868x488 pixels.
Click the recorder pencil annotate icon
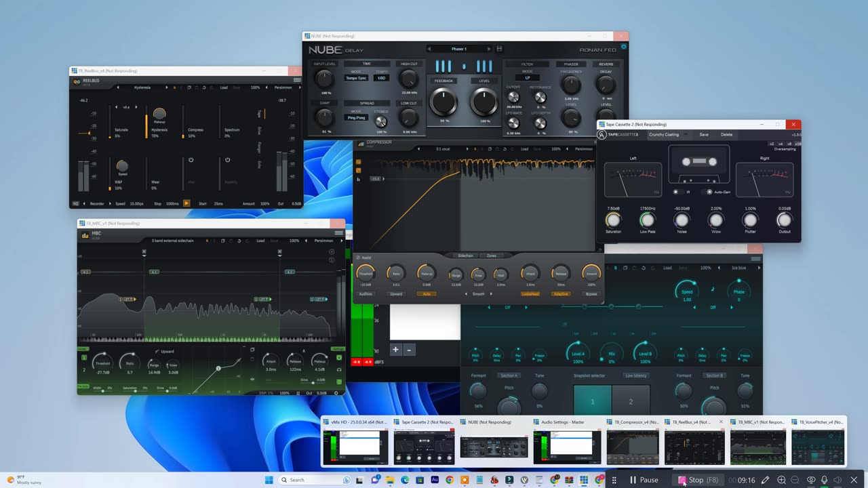pyautogui.click(x=765, y=480)
